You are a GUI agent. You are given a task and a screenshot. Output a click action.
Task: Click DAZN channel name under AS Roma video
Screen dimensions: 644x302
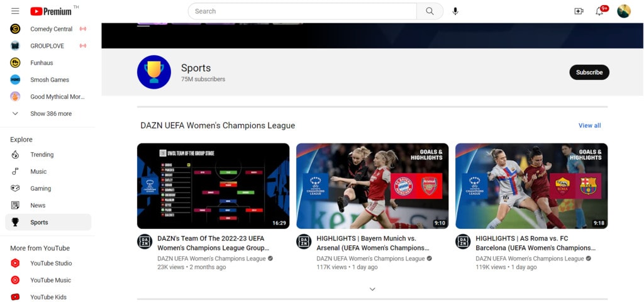tap(530, 259)
